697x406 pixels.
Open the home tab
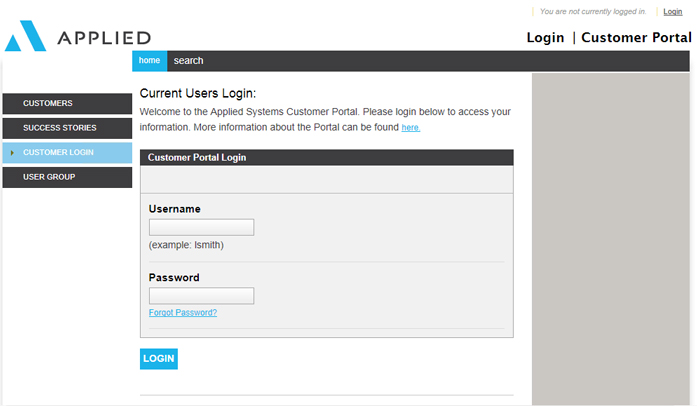[x=149, y=61]
